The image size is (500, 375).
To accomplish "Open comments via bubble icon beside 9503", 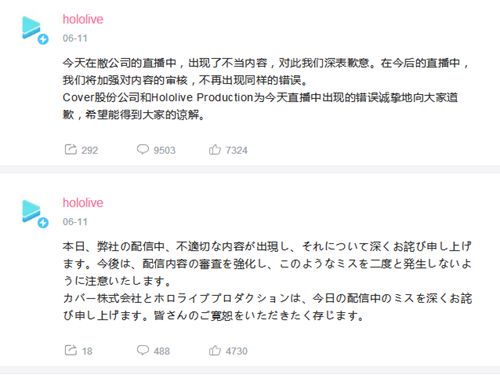I will [x=143, y=149].
